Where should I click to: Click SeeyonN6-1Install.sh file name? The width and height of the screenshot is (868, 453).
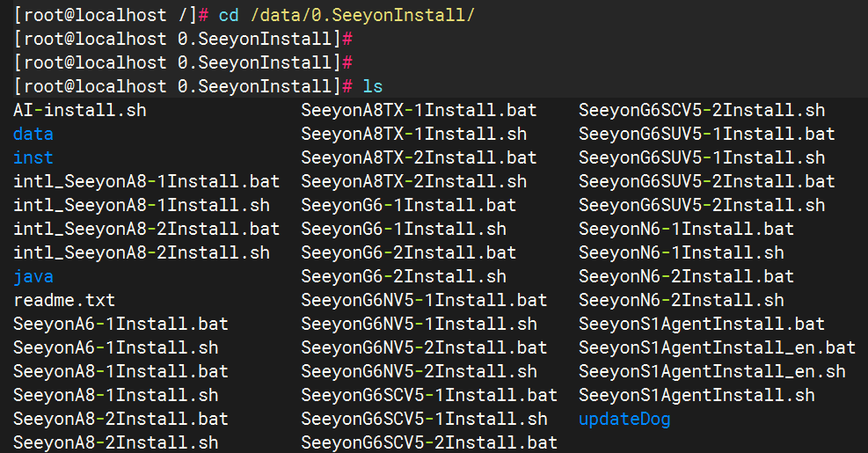click(x=682, y=253)
